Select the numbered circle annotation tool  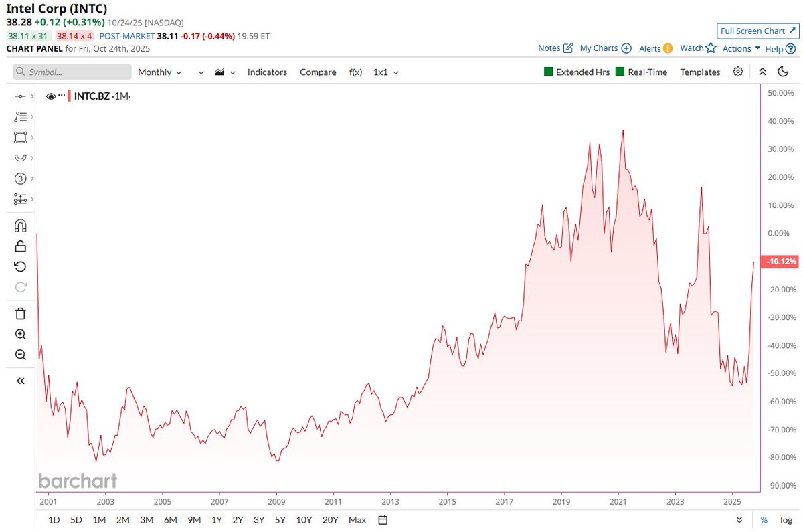pyautogui.click(x=20, y=179)
